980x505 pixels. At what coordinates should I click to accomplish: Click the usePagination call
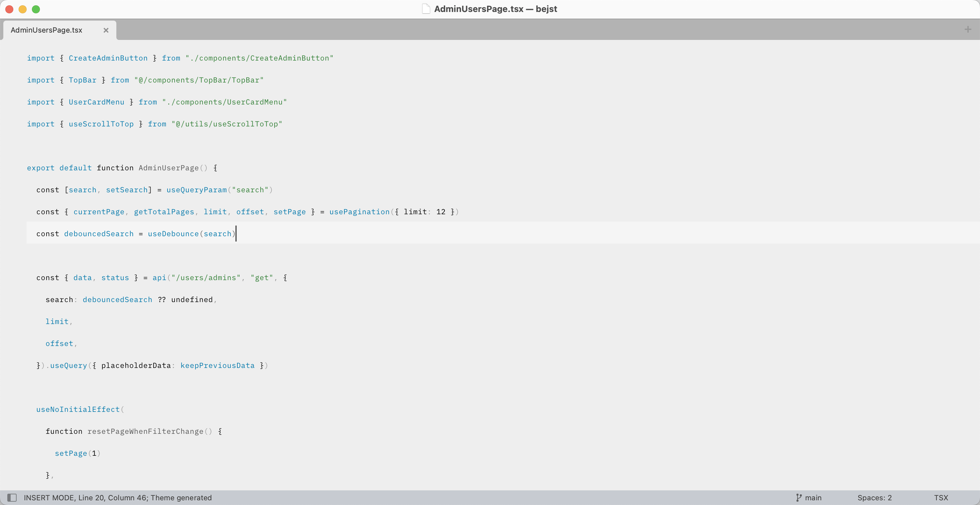[359, 212]
